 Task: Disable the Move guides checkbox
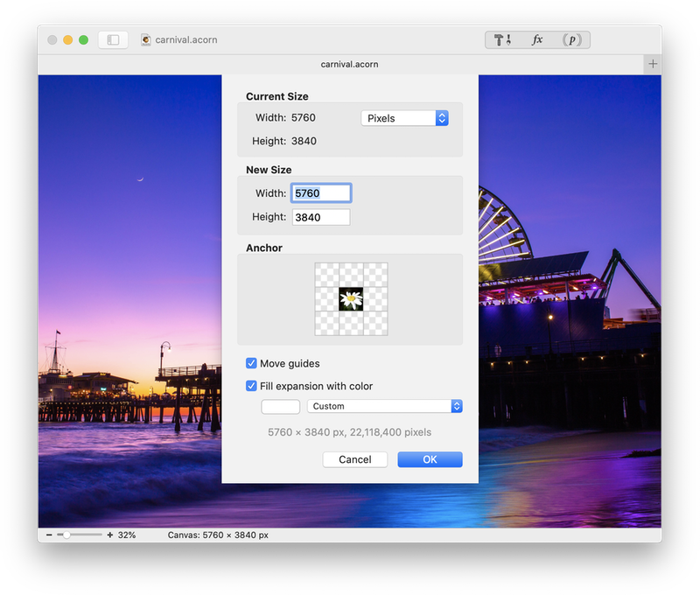pyautogui.click(x=251, y=363)
